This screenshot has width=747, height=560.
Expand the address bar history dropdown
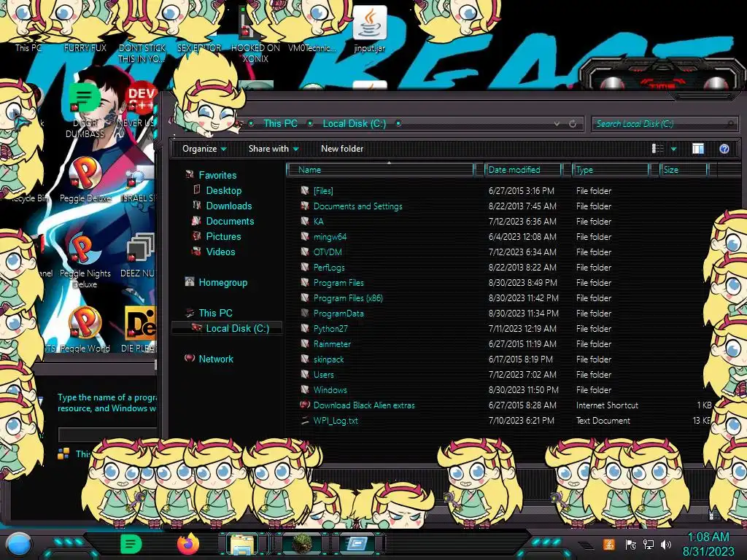tap(557, 124)
